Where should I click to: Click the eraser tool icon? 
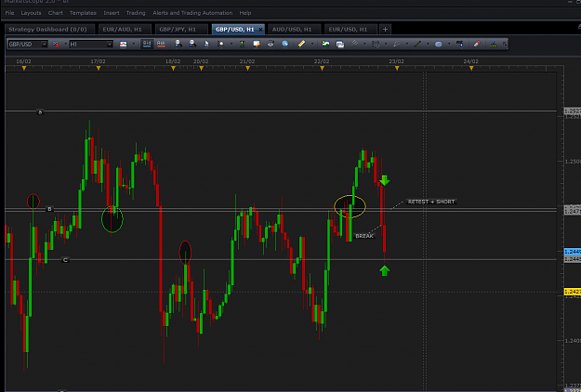(477, 44)
